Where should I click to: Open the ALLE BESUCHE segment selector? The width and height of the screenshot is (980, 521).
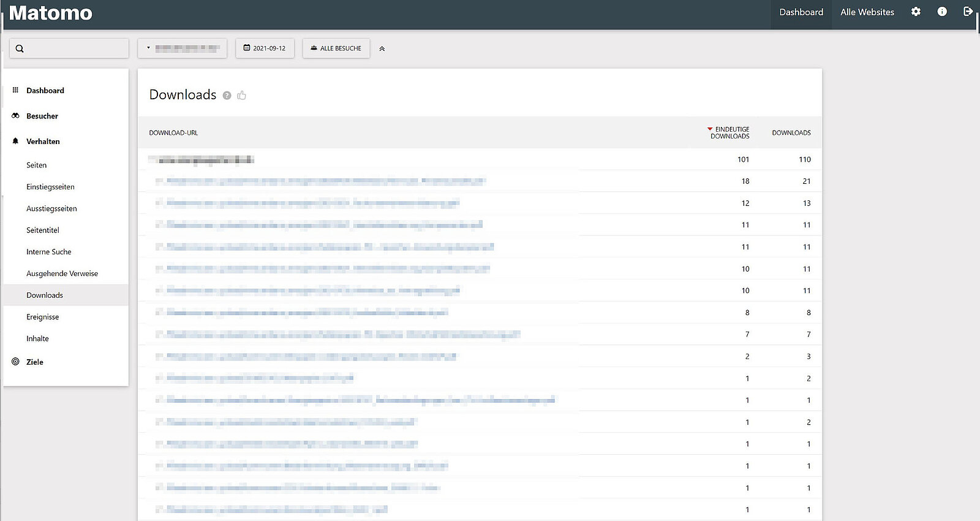pyautogui.click(x=336, y=48)
